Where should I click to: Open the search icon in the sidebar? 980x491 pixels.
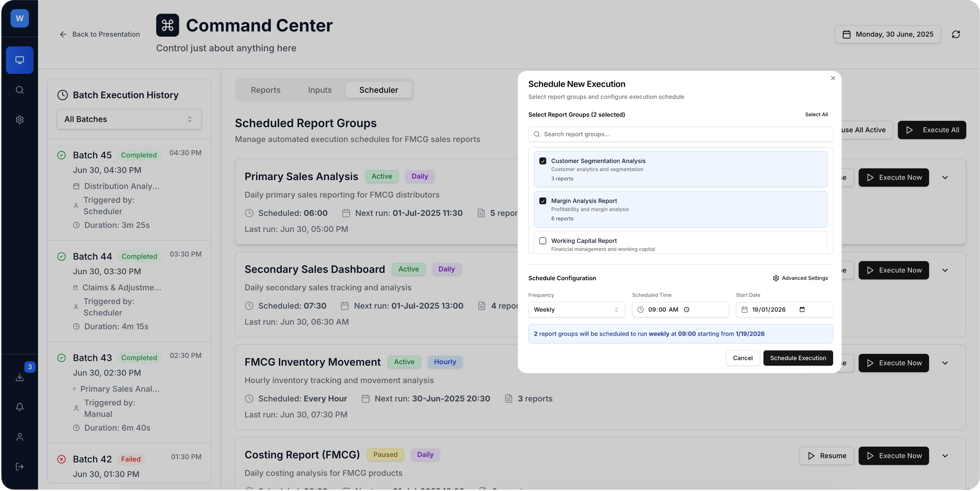tap(20, 90)
